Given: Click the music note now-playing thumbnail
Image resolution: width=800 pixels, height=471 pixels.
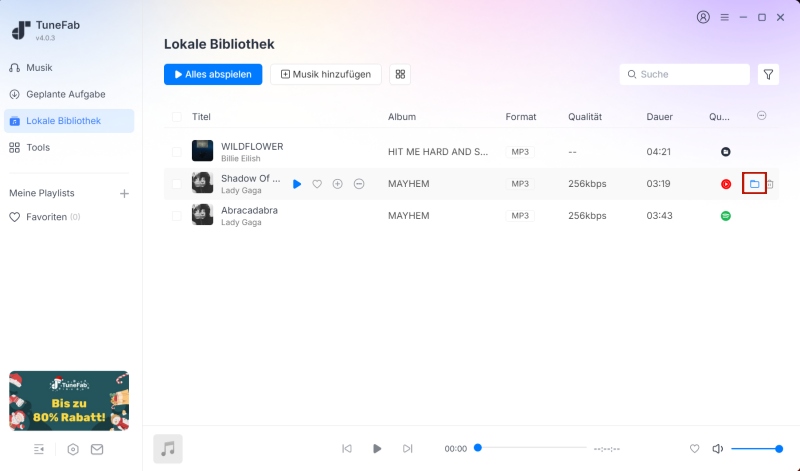Looking at the screenshot, I should [x=168, y=449].
